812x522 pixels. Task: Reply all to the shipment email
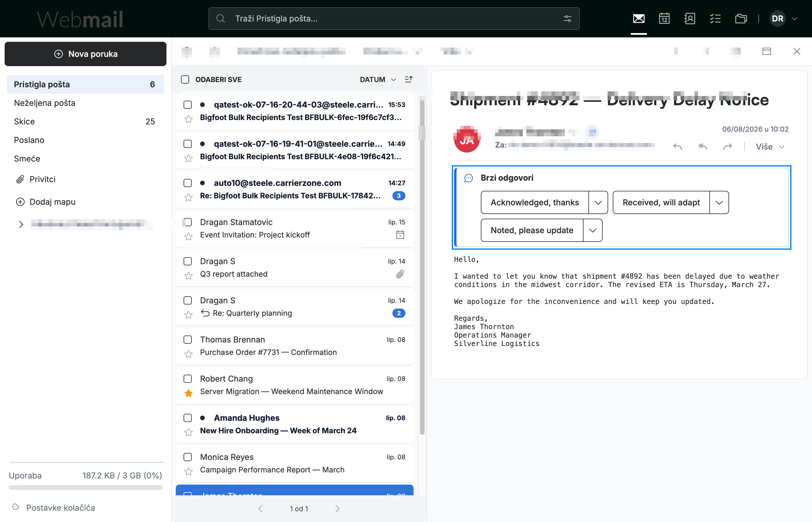point(703,147)
